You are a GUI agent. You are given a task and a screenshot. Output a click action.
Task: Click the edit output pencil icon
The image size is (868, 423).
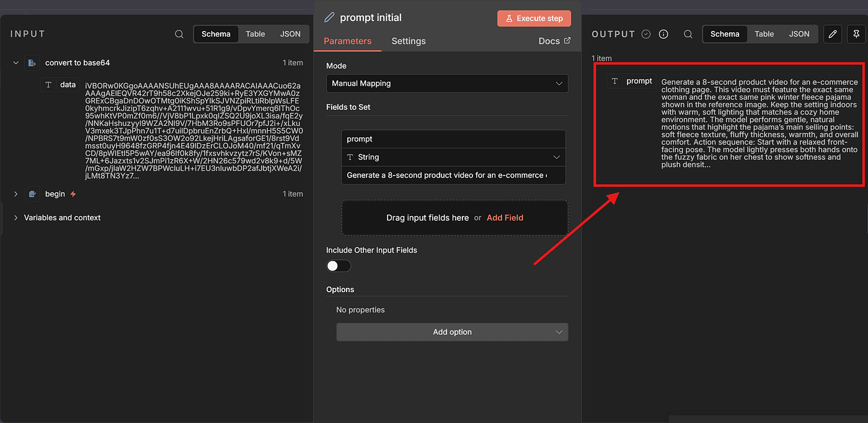click(x=832, y=34)
